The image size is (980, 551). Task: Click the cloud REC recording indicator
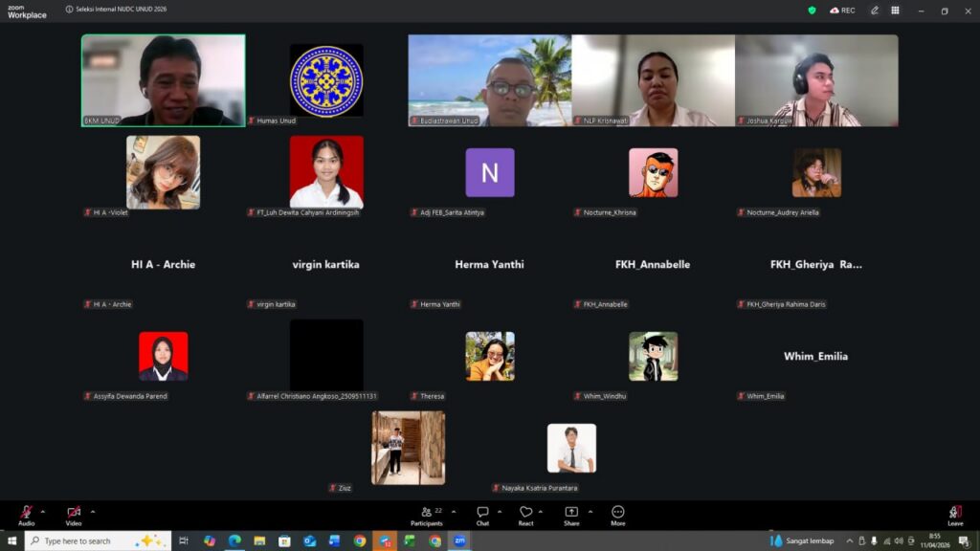842,11
